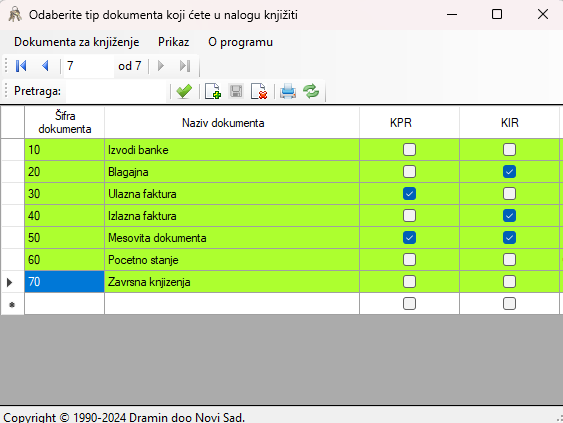The height and width of the screenshot is (423, 563).
Task: Delete document with the red X icon
Action: (259, 91)
